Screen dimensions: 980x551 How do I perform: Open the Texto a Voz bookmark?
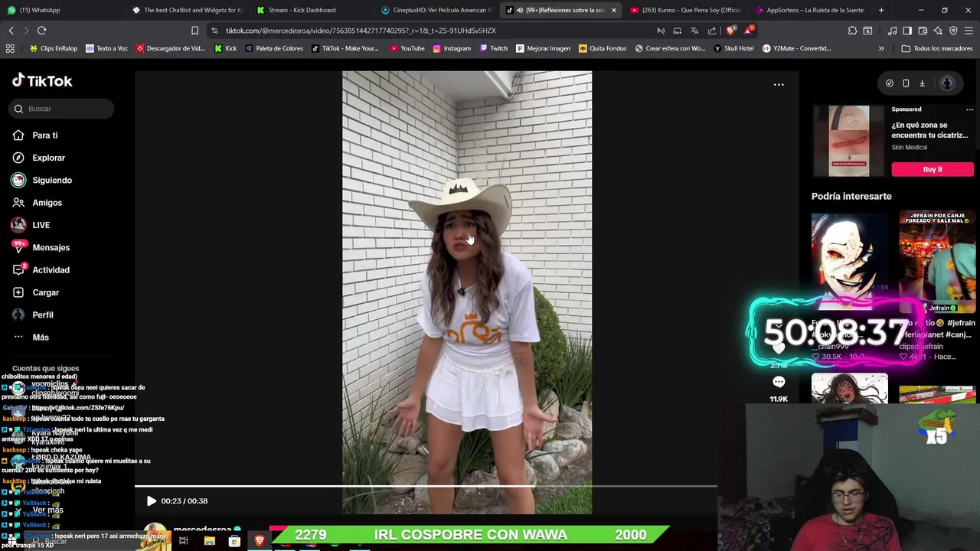[x=106, y=48]
